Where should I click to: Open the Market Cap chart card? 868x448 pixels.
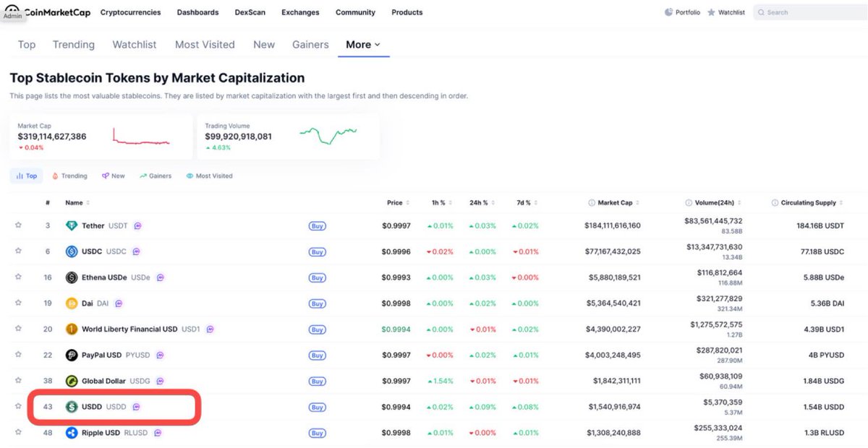click(x=101, y=136)
